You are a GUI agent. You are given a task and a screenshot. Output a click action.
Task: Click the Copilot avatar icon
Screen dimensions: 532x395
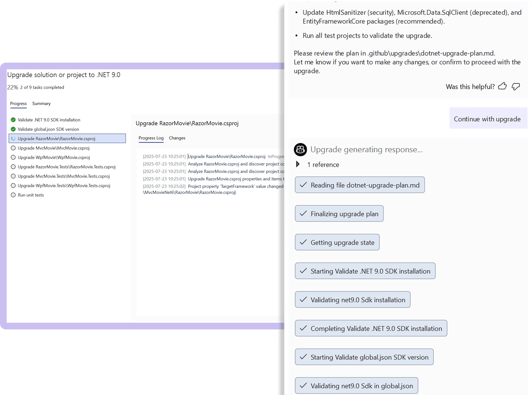pos(300,149)
